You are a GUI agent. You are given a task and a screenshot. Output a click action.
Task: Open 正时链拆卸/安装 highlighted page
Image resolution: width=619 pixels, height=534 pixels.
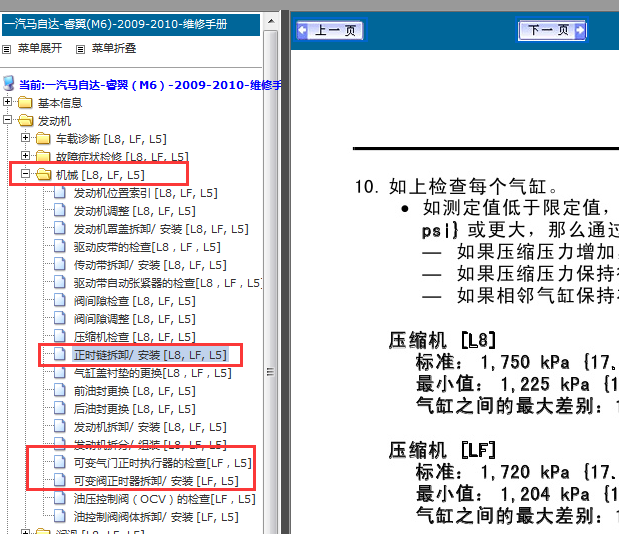point(150,355)
